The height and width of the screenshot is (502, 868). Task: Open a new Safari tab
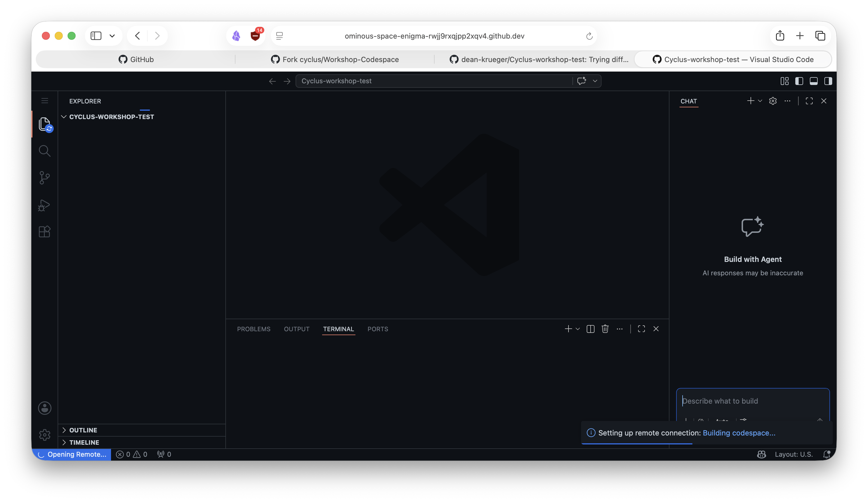point(800,36)
